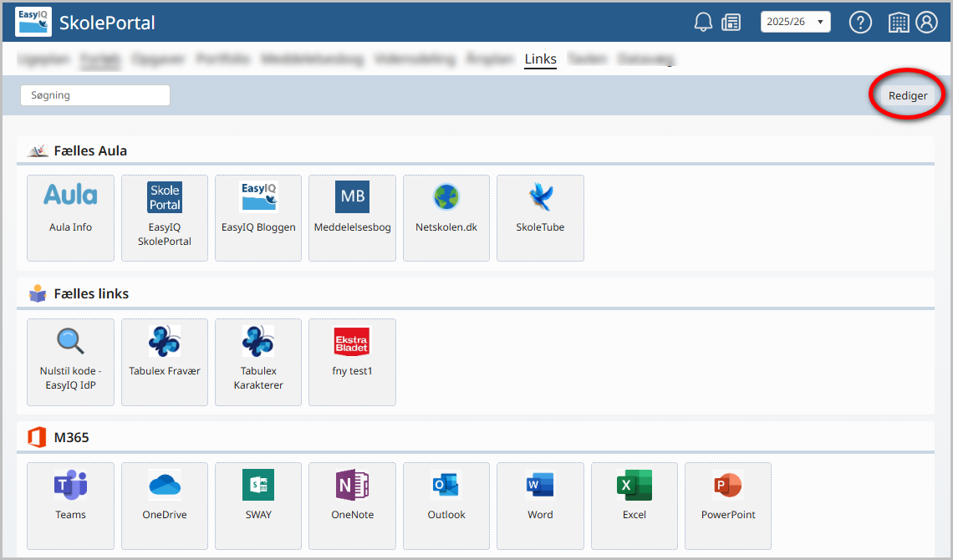Expand the 2025/26 school year dropdown
Viewport: 953px width, 560px height.
(x=796, y=22)
